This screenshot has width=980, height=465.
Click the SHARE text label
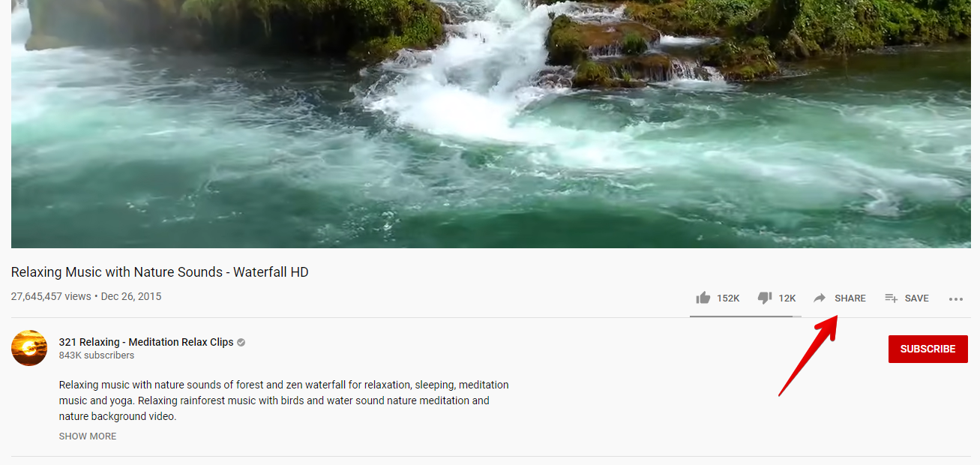(850, 298)
